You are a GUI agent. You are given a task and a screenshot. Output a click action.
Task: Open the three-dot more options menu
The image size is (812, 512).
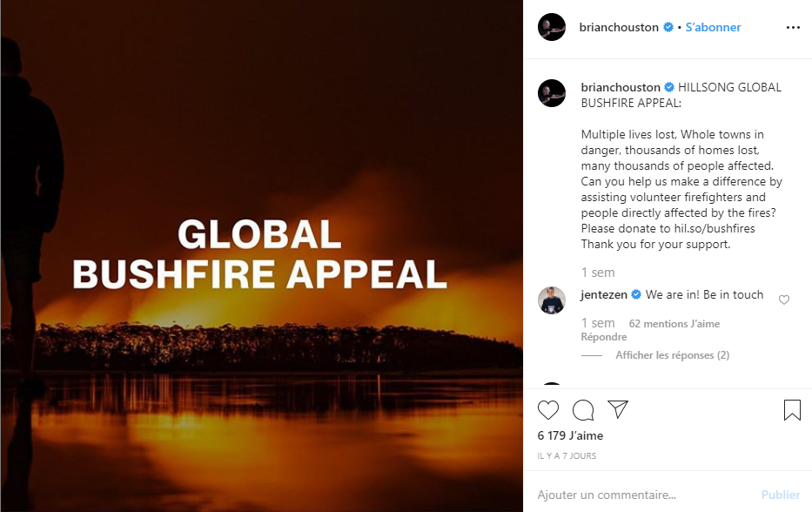coord(792,28)
